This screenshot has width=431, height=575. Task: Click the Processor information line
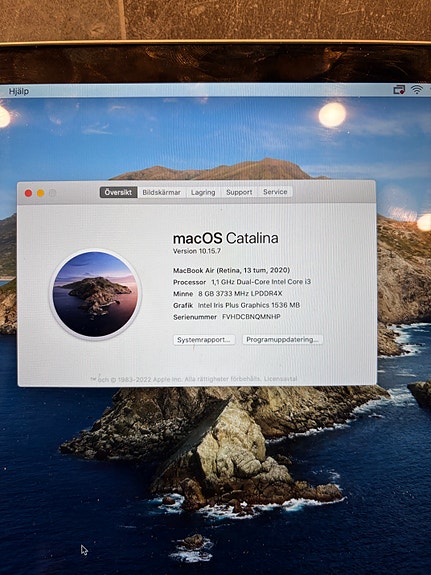(242, 282)
